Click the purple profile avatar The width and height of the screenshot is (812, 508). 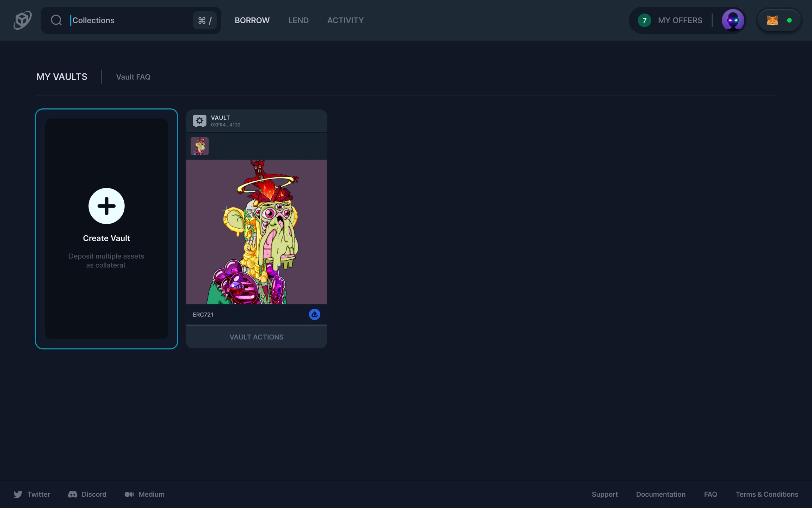tap(733, 20)
